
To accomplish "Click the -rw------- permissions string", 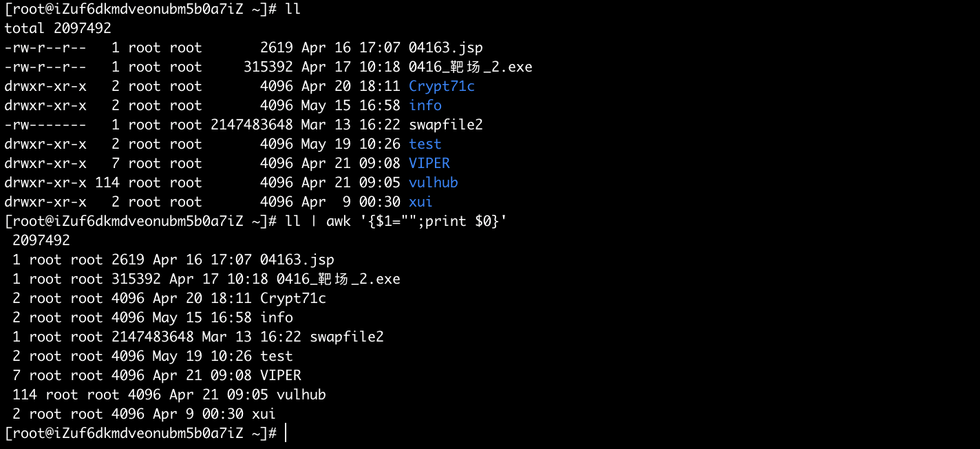I will click(45, 125).
